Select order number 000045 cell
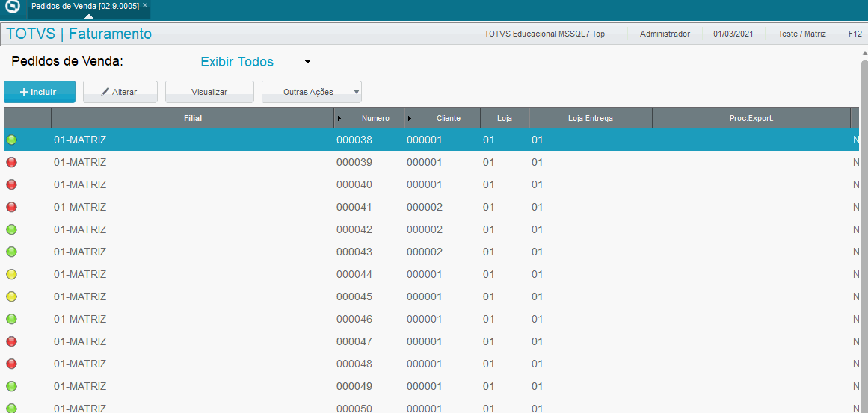The image size is (868, 413). click(x=354, y=297)
